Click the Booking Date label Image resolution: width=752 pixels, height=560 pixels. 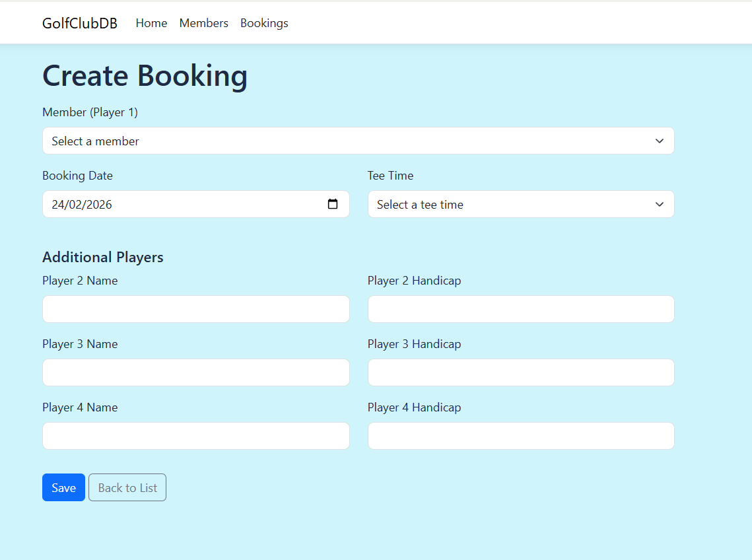point(78,176)
